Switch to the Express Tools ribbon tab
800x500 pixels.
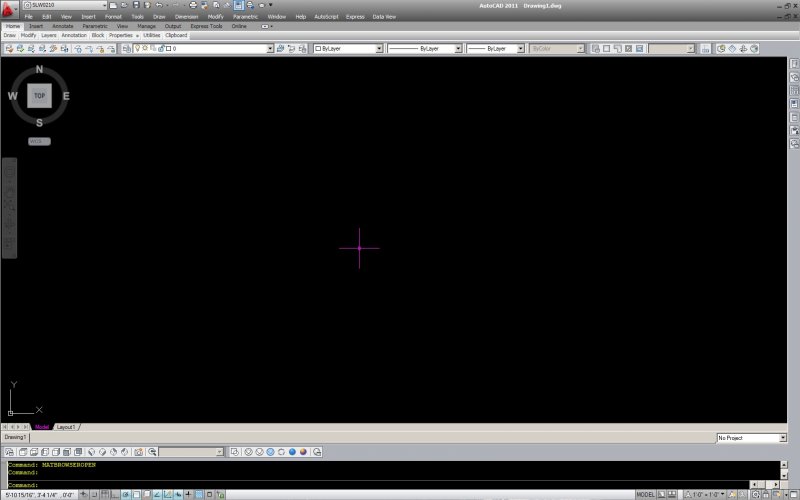pos(206,26)
